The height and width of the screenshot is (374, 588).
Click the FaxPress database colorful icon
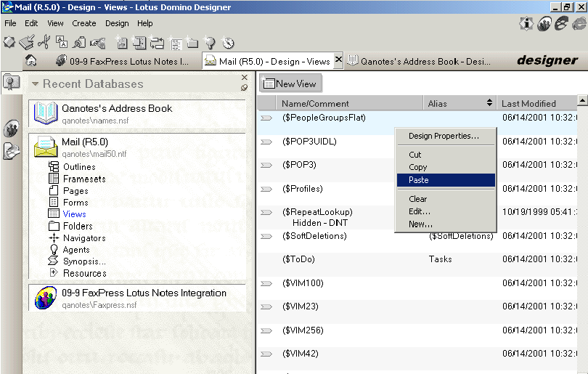click(46, 298)
